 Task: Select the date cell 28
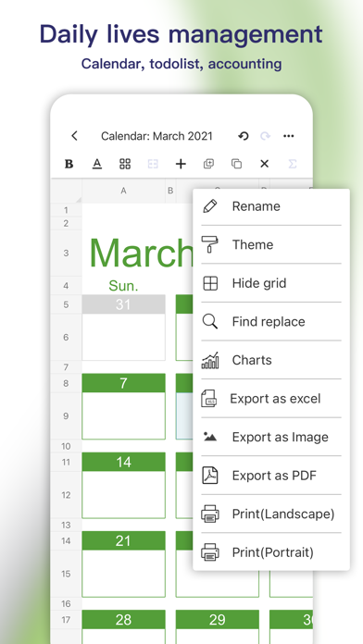click(123, 620)
